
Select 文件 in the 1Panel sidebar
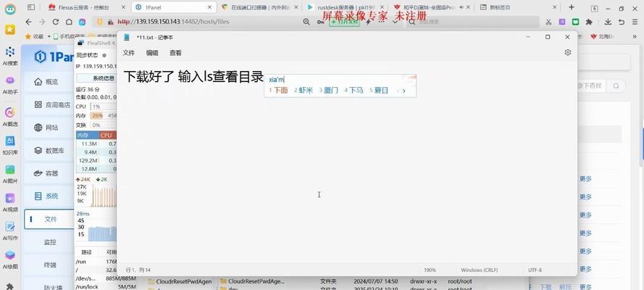pyautogui.click(x=49, y=220)
